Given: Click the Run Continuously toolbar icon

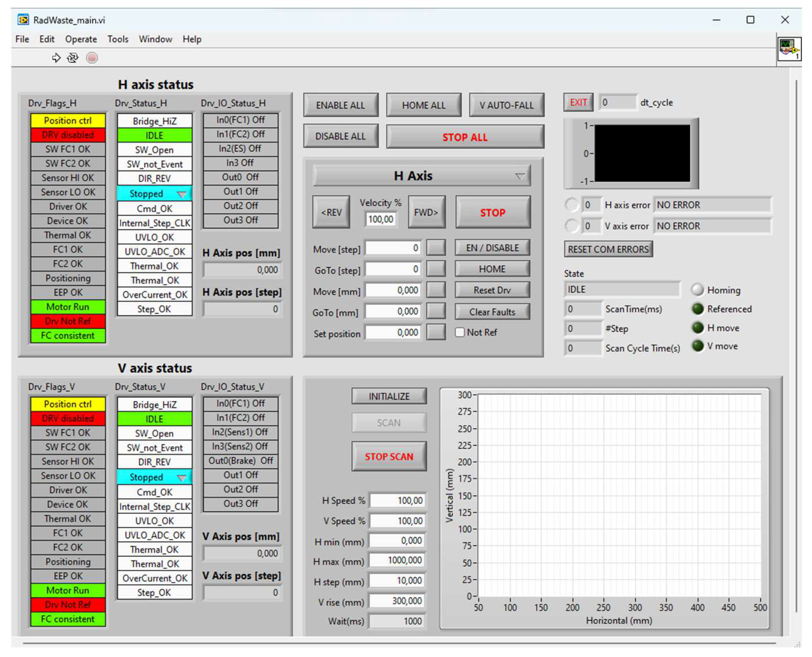Looking at the screenshot, I should click(x=72, y=58).
